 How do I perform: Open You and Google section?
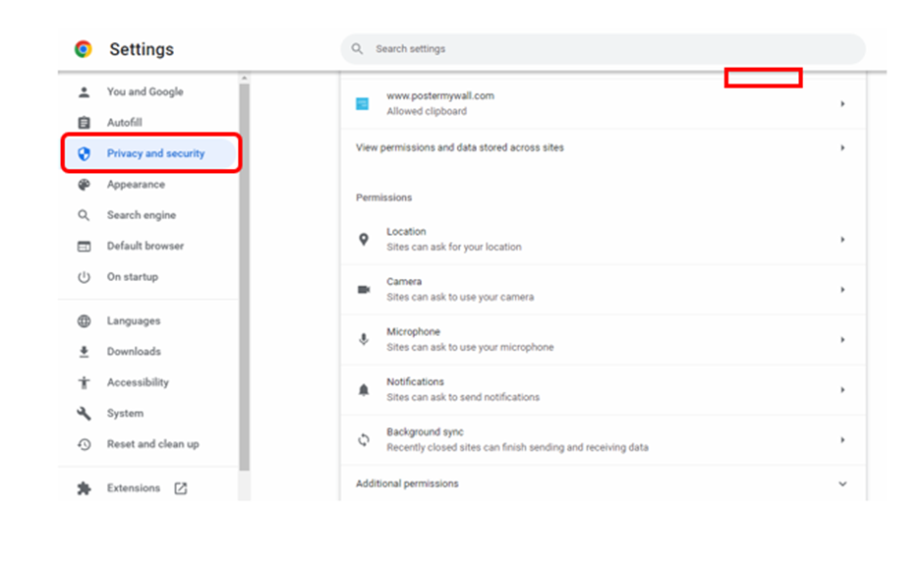144,92
